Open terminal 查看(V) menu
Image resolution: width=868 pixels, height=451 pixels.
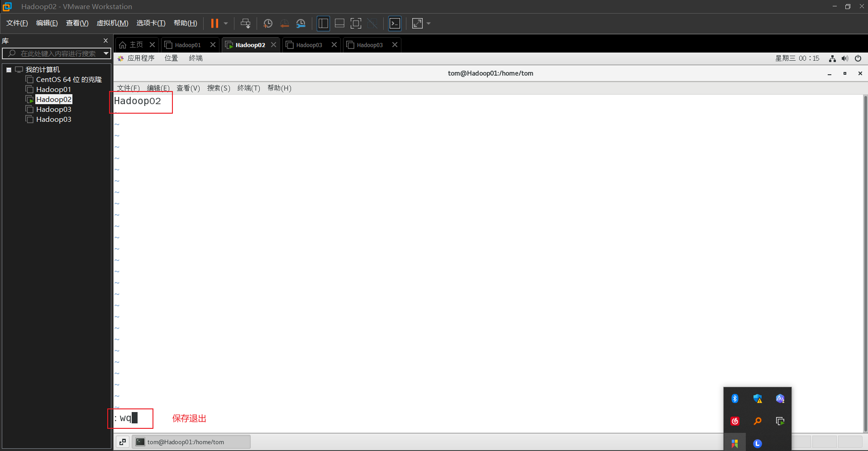[x=188, y=88]
